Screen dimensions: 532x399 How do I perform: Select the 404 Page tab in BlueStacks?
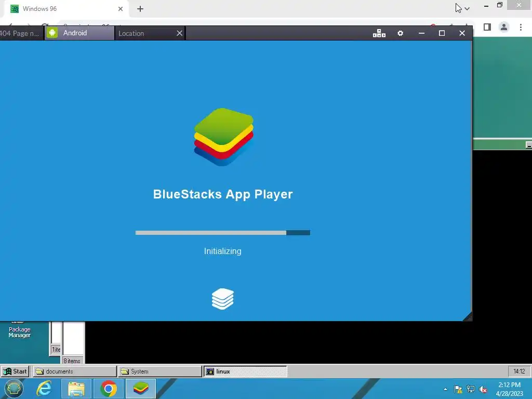point(21,33)
